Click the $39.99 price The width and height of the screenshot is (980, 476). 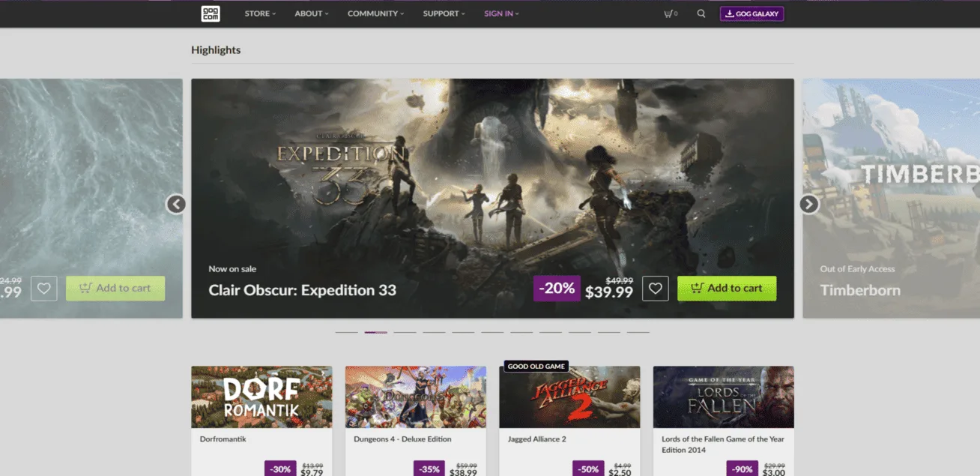(609, 292)
